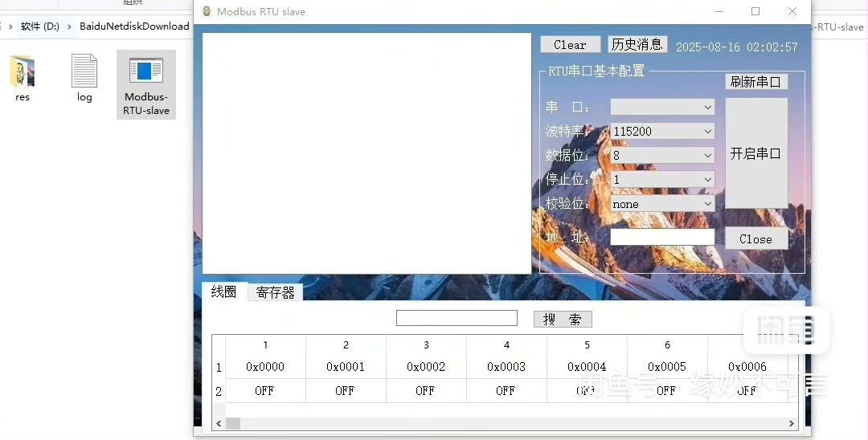Minimize the Modbus RTU slave window
This screenshot has width=868, height=440.
tap(719, 11)
